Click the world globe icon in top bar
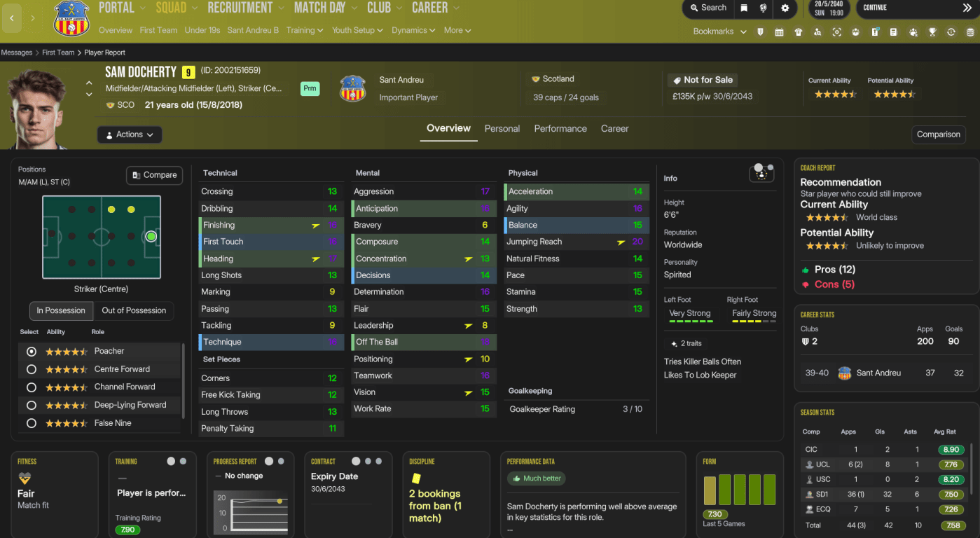This screenshot has height=538, width=980. click(x=764, y=8)
